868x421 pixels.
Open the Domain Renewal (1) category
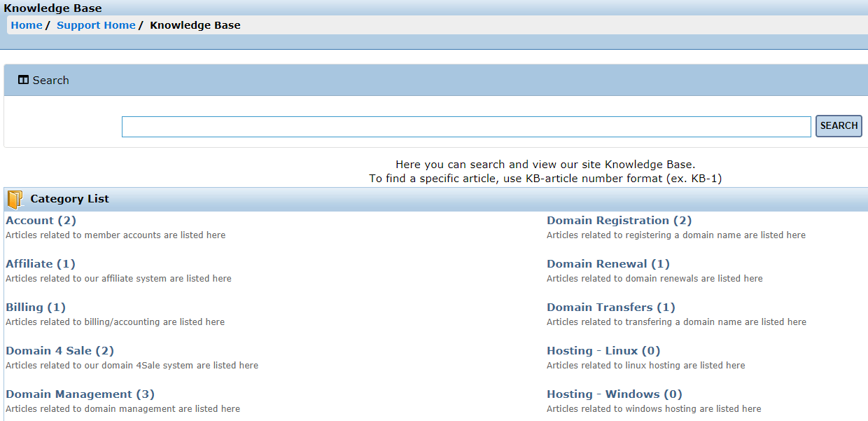coord(608,264)
